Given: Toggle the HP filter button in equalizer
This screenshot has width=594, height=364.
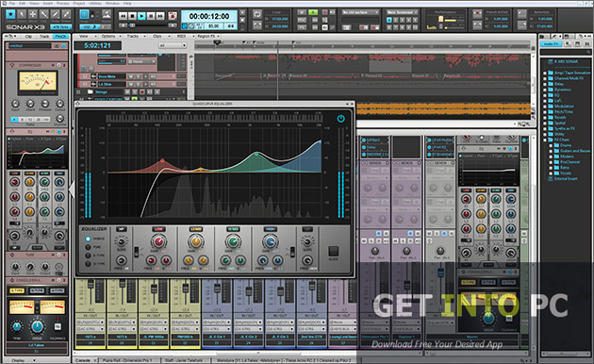Looking at the screenshot, I should coord(122,229).
